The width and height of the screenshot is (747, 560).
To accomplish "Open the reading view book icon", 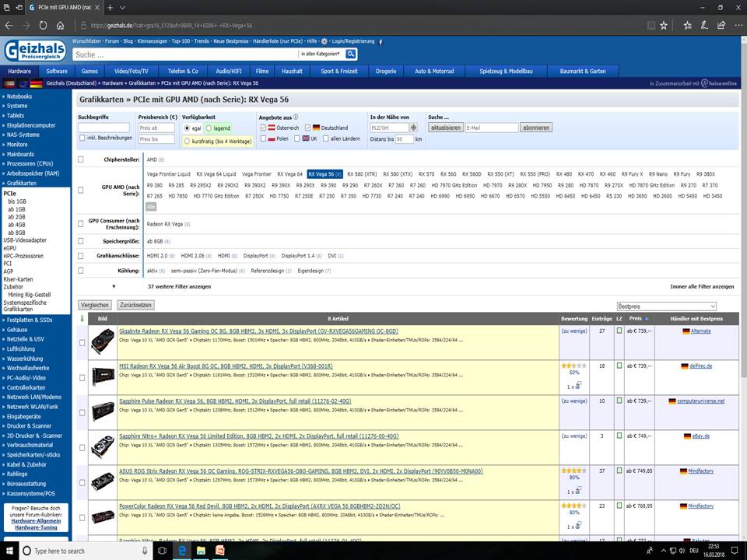I will click(x=651, y=26).
